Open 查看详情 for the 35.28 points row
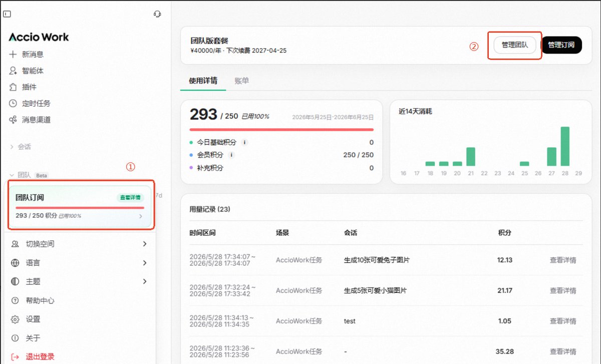Image resolution: width=601 pixels, height=364 pixels. coord(563,352)
